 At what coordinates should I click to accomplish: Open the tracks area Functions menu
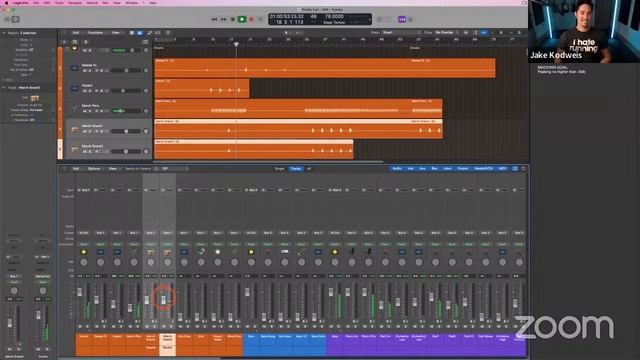point(96,33)
